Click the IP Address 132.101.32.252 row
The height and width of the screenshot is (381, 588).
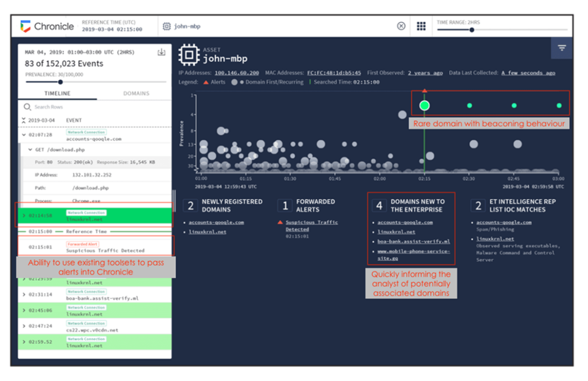(96, 175)
